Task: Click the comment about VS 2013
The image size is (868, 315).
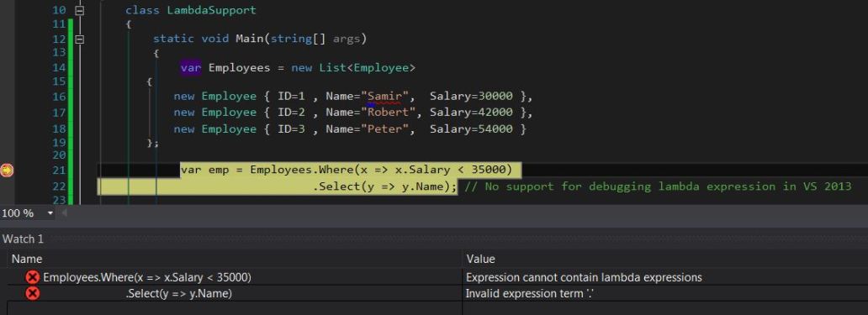Action: click(658, 186)
